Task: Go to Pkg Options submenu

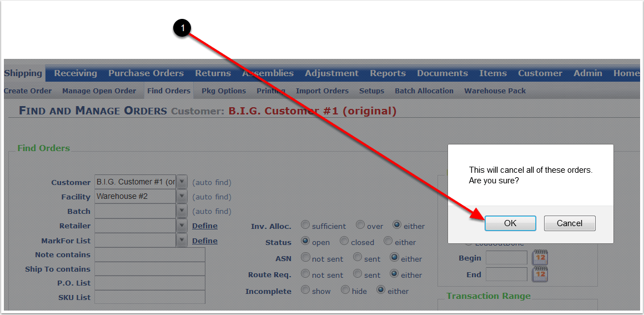Action: (224, 91)
